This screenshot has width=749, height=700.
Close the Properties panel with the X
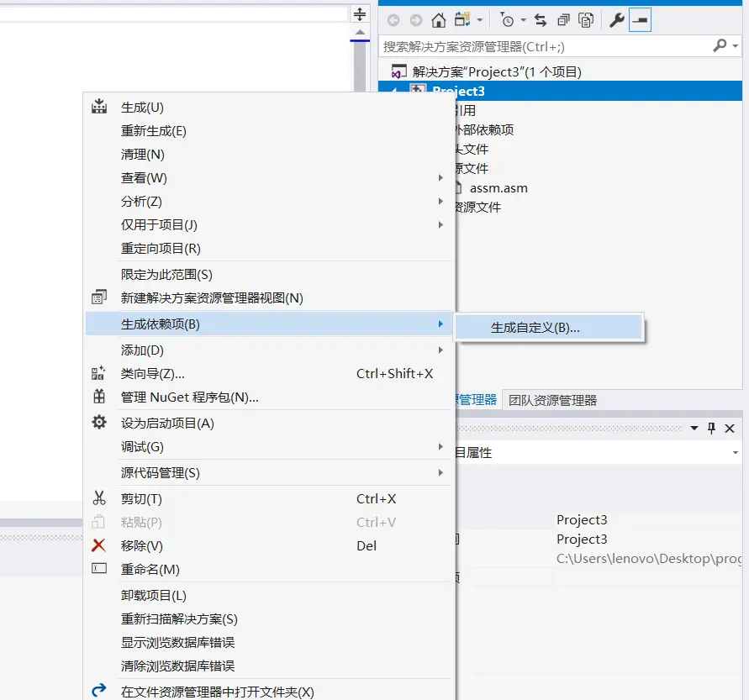tap(730, 429)
